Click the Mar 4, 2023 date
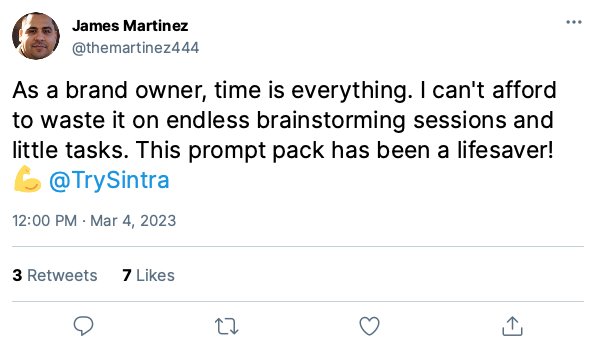This screenshot has width=596, height=362. (133, 221)
